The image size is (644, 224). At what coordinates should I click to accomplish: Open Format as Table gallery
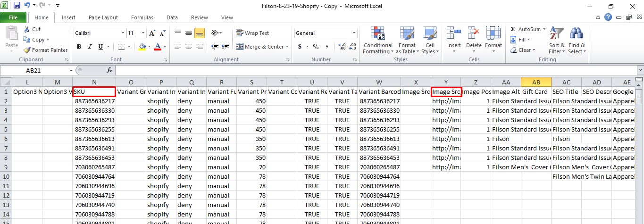408,40
